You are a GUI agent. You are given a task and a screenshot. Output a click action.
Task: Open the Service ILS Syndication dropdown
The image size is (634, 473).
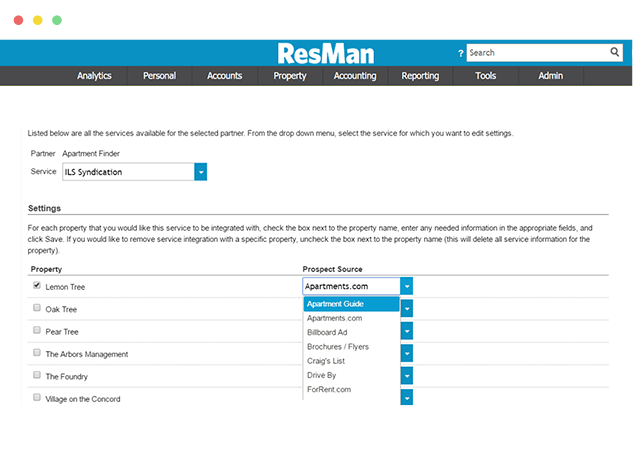click(201, 172)
